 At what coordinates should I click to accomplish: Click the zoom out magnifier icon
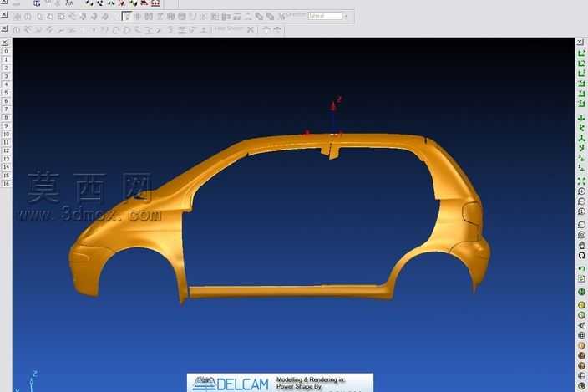tap(581, 201)
